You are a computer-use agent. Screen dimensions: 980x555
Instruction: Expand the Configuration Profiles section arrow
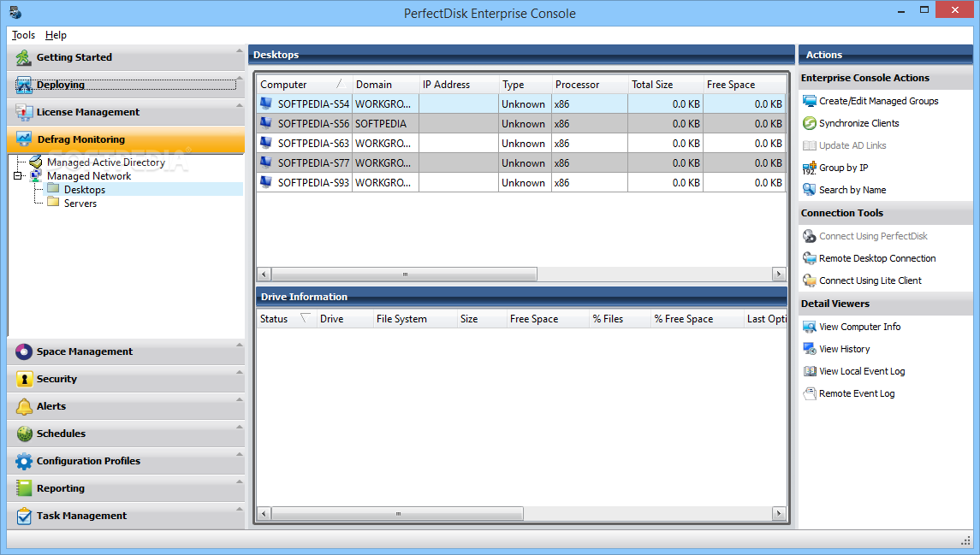pyautogui.click(x=239, y=454)
